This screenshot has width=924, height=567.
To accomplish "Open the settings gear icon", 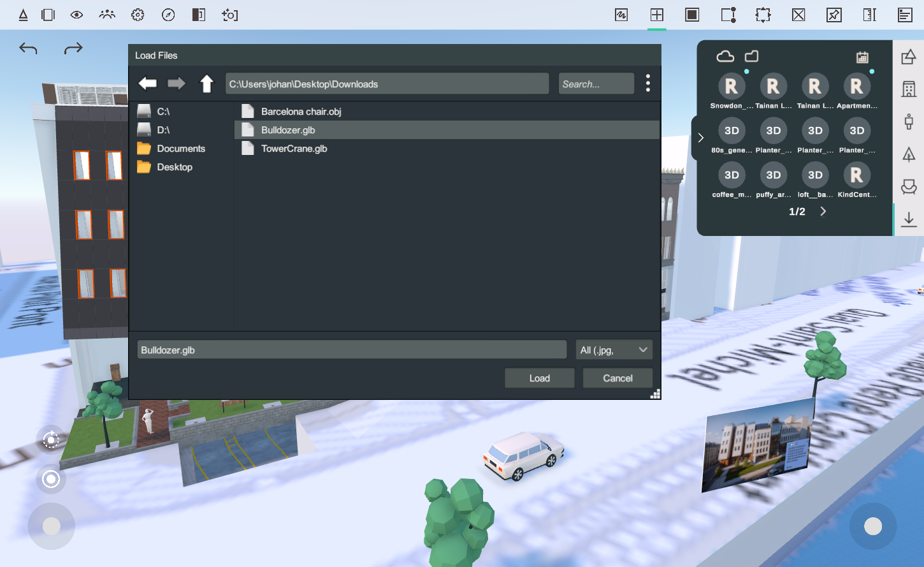I will coord(138,15).
